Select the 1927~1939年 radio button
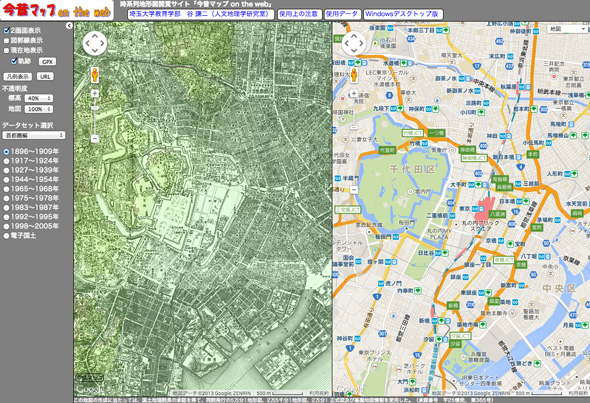Image resolution: width=590 pixels, height=403 pixels. [x=6, y=170]
